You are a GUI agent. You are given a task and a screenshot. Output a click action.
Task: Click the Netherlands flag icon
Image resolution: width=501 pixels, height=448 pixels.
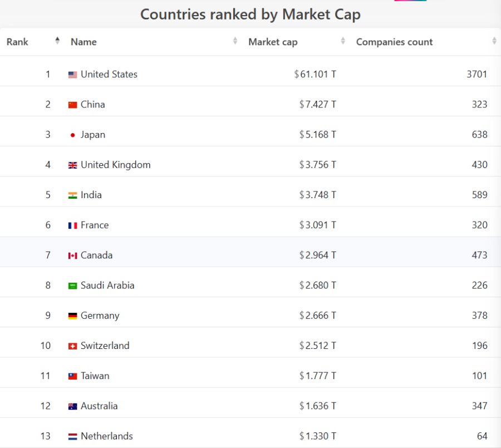point(72,436)
